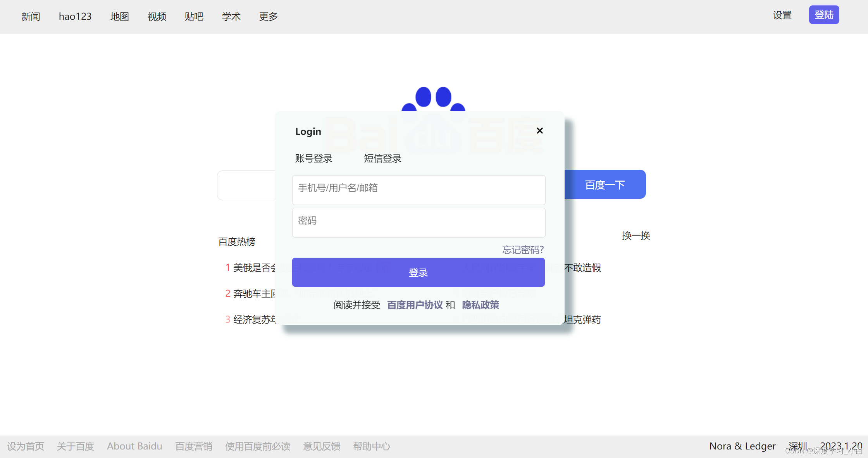Open 帮助中心 in the footer
This screenshot has height=458, width=868.
tap(371, 446)
